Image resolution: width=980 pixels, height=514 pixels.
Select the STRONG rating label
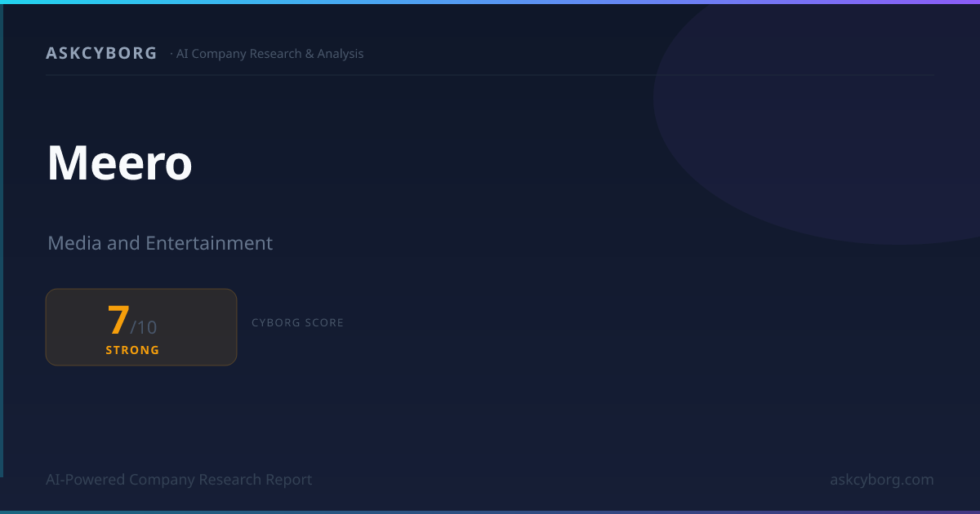132,350
